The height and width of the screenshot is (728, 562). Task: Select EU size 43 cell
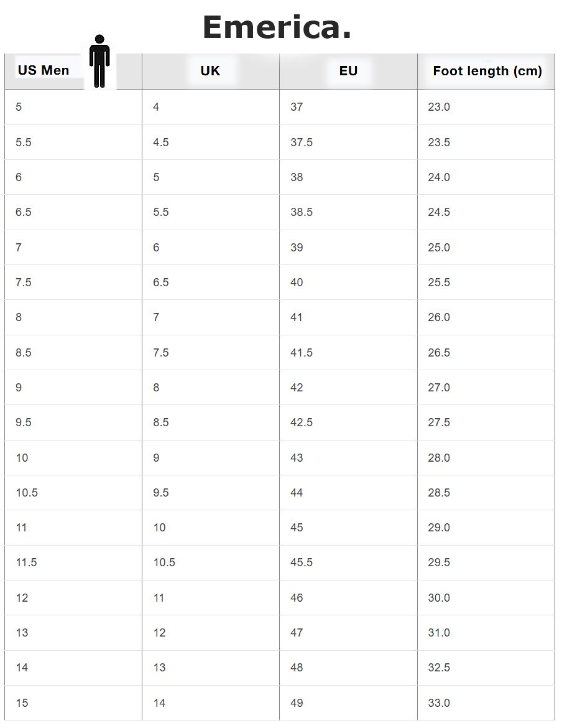297,458
